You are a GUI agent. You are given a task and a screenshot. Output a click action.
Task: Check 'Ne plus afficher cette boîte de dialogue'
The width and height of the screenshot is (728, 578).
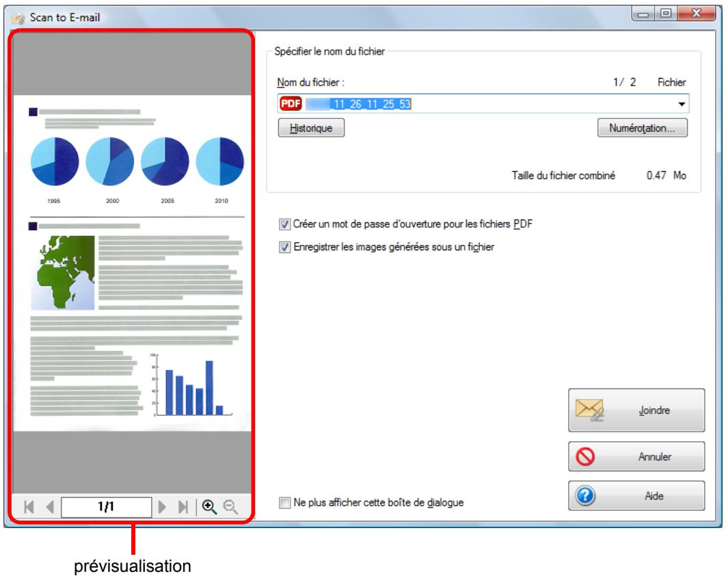tap(284, 503)
